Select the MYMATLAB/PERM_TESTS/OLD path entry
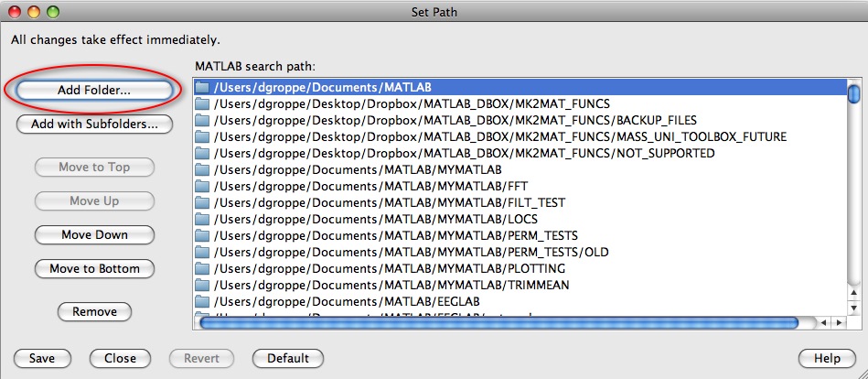Viewport: 868px width, 379px height. point(411,253)
